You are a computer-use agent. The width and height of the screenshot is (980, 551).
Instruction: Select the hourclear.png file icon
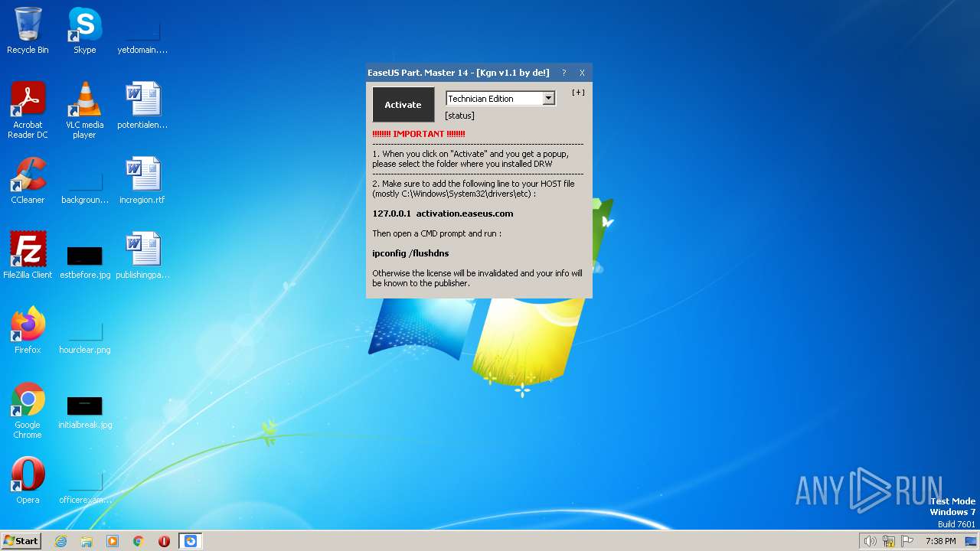(x=84, y=336)
